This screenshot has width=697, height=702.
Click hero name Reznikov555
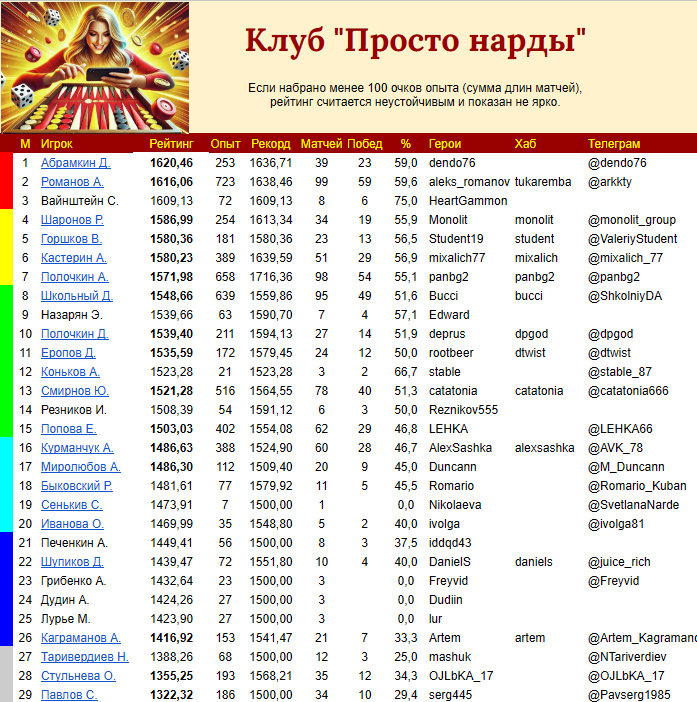pos(463,410)
